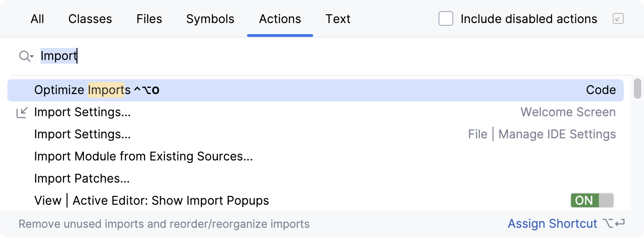Switch to the All tab
Viewport: 644px width, 237px height.
pyautogui.click(x=37, y=19)
